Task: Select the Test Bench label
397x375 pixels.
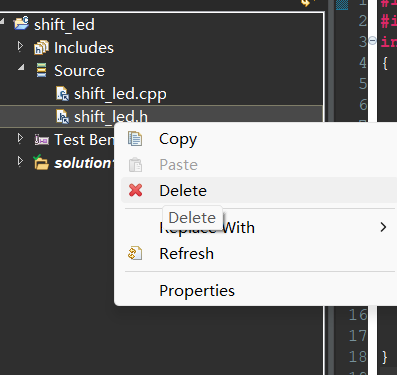Action: coord(84,140)
